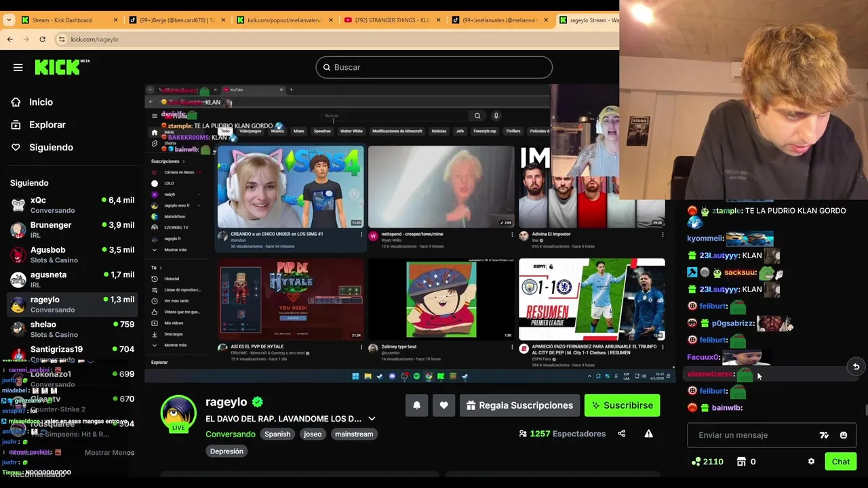The image size is (868, 488).
Task: Click the kick.com/rageylo address bar
Action: pyautogui.click(x=94, y=39)
